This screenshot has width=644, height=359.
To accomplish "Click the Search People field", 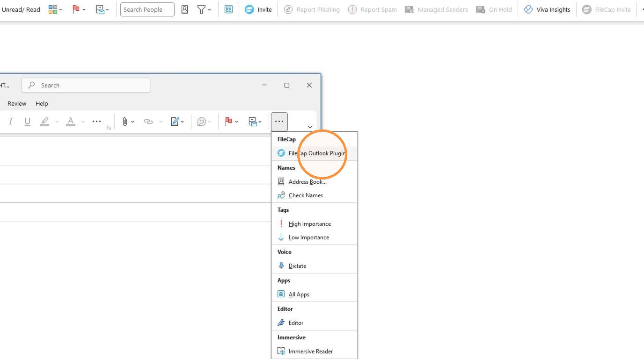I will point(147,9).
